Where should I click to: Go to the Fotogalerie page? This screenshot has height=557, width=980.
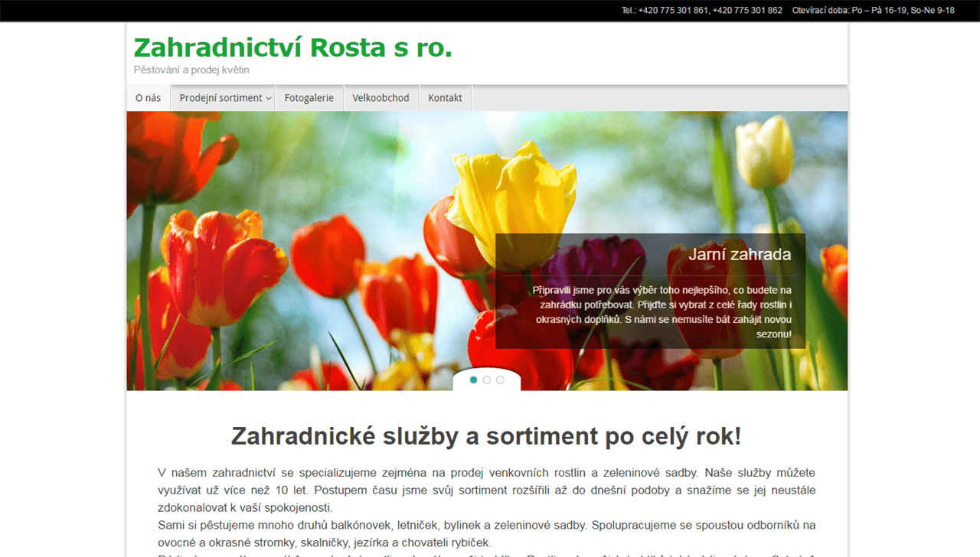pos(309,98)
